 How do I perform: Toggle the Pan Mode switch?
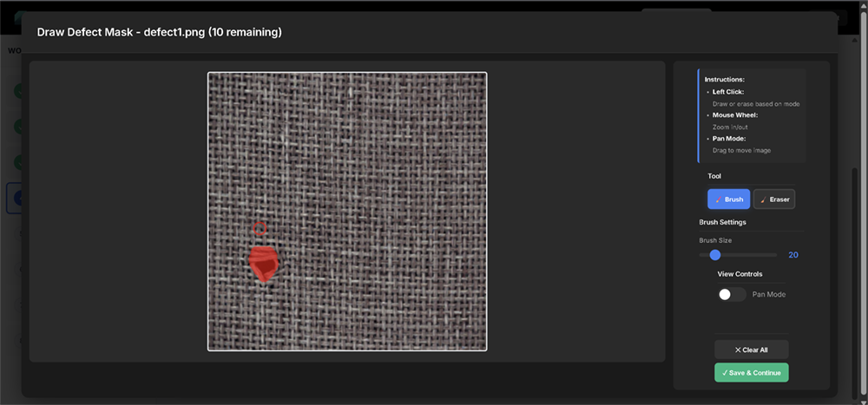(x=732, y=294)
